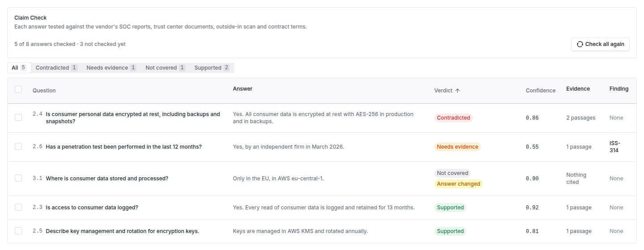Click Finding None in row 3.1
The image size is (644, 250).
(x=616, y=179)
